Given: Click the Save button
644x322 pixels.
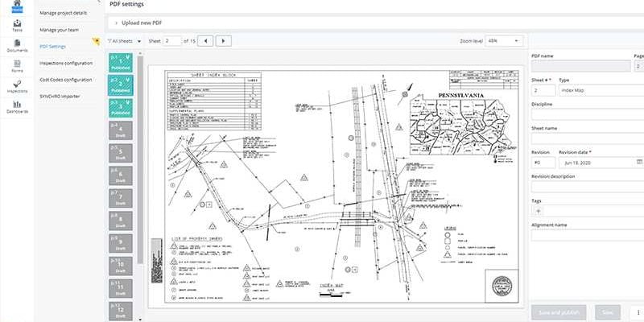Looking at the screenshot, I should [608, 312].
